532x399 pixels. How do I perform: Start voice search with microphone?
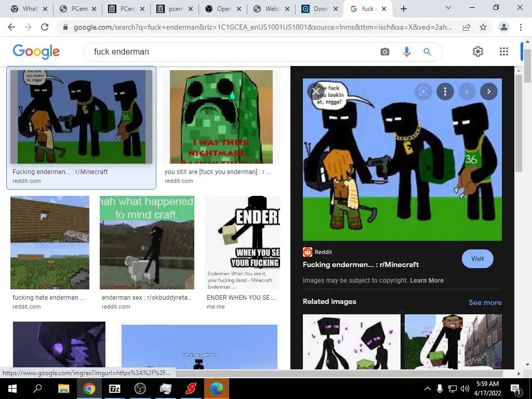click(x=406, y=51)
